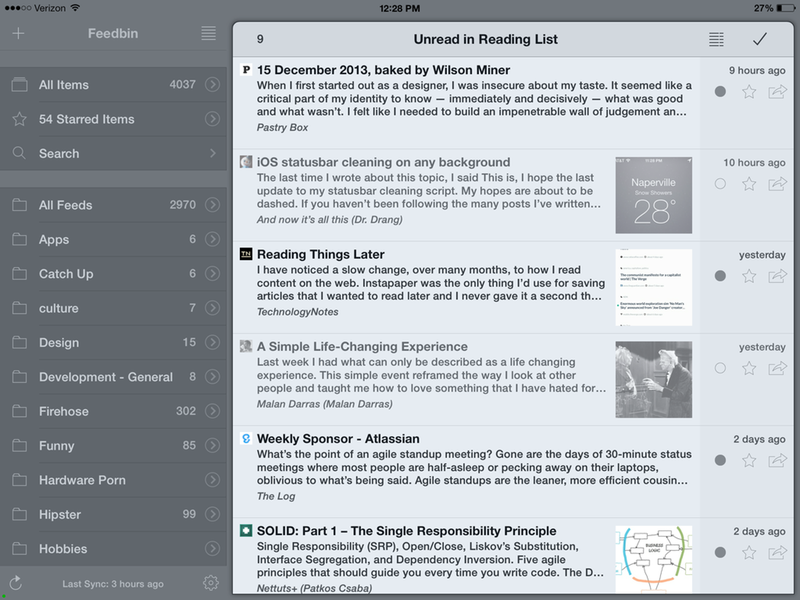Open the Funny folder
This screenshot has width=800, height=600.
[x=113, y=445]
